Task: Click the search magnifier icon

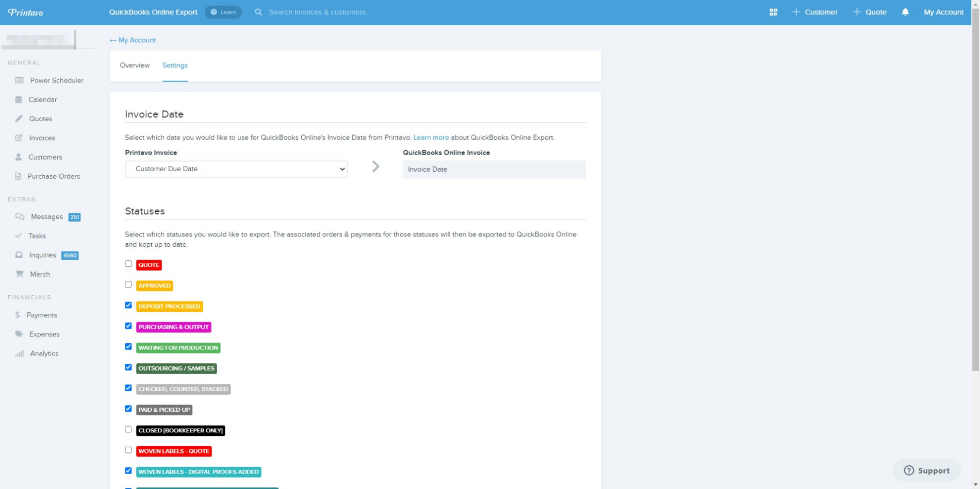Action: [258, 12]
